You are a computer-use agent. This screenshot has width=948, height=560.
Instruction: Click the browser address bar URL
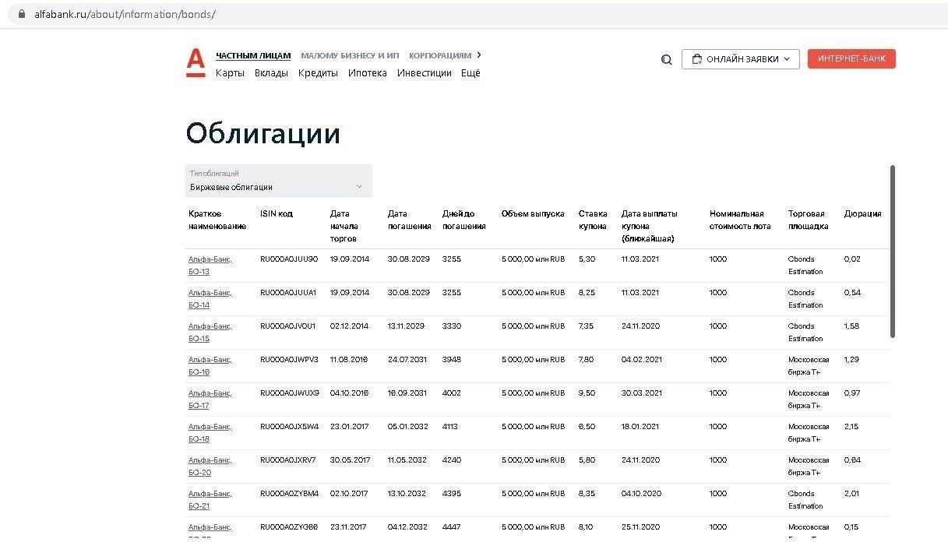click(x=125, y=14)
